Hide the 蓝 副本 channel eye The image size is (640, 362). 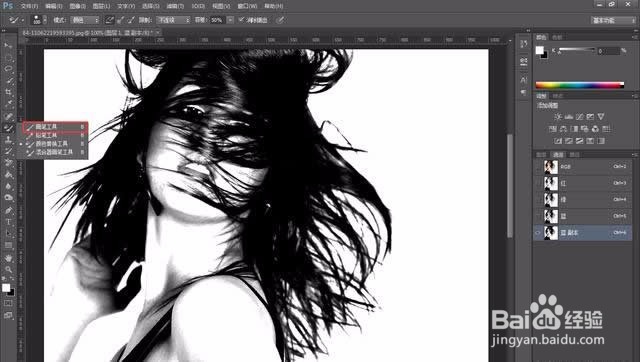(538, 233)
